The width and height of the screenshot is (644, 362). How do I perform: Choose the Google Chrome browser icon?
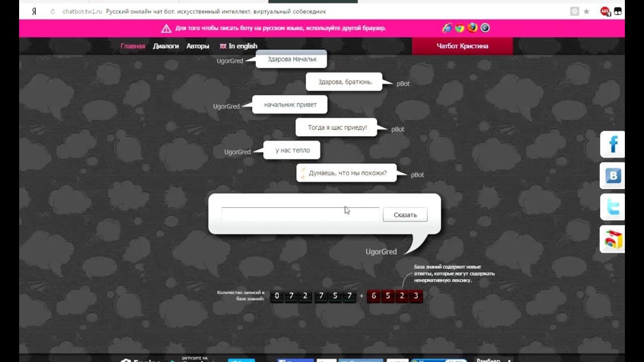tap(460, 28)
